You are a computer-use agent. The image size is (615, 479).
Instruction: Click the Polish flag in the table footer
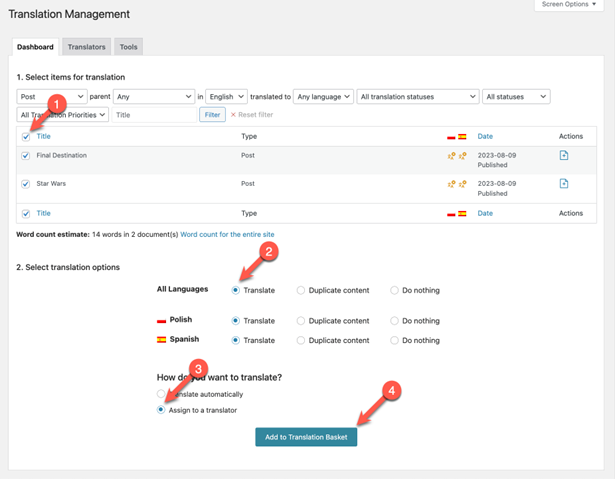pos(451,214)
